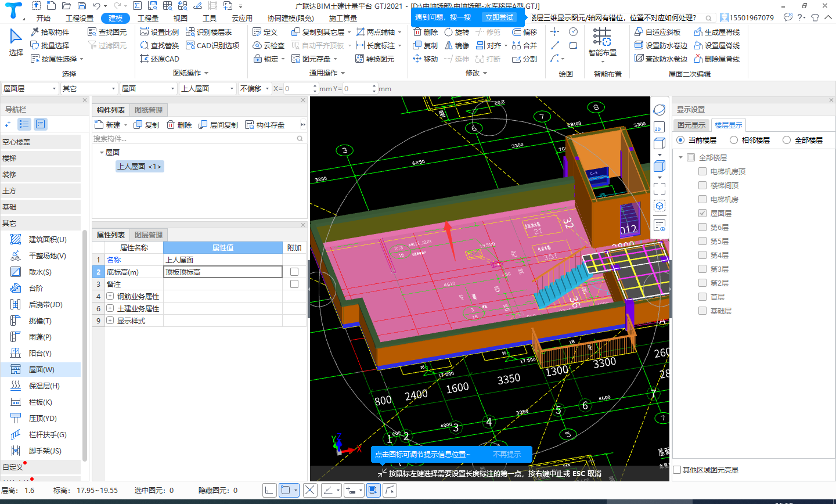Click 设置防水卷边 set waterproof edge
Image resolution: width=836 pixels, height=504 pixels.
tap(661, 45)
